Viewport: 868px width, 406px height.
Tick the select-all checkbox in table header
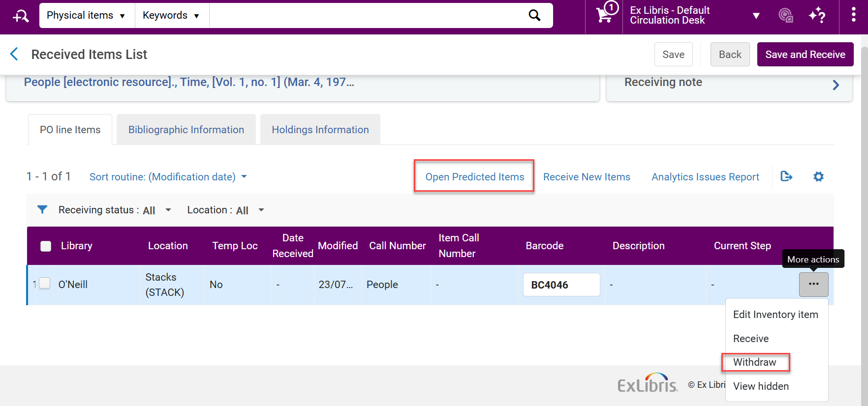pos(46,246)
